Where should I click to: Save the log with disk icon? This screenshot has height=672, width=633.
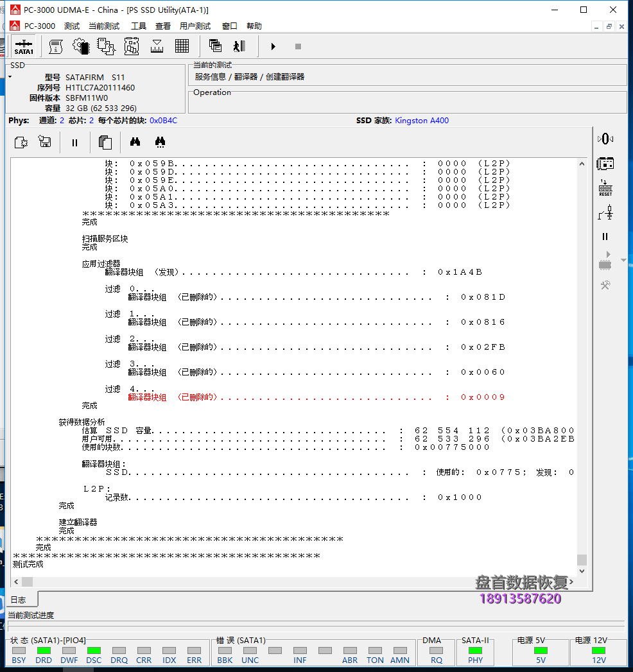coord(44,142)
